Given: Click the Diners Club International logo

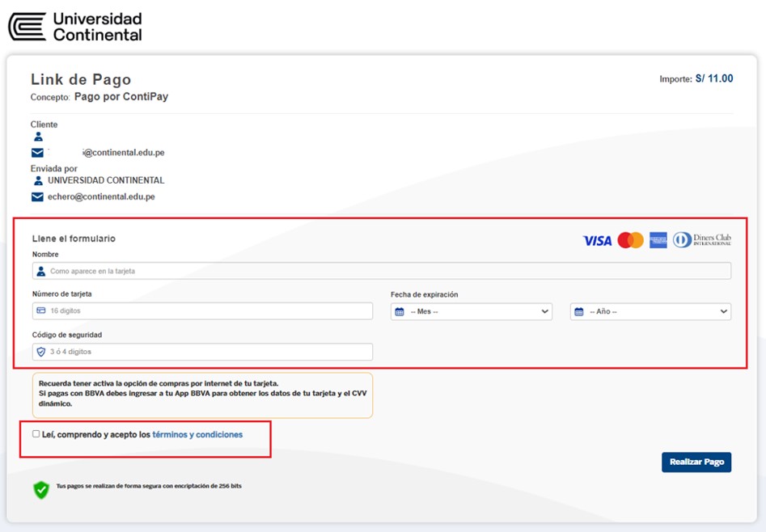Looking at the screenshot, I should pyautogui.click(x=701, y=240).
